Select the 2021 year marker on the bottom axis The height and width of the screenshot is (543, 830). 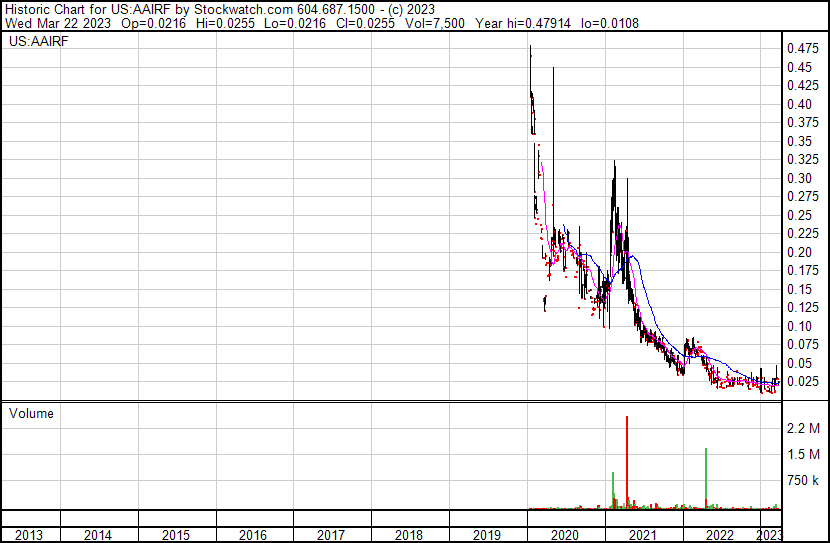pos(643,535)
